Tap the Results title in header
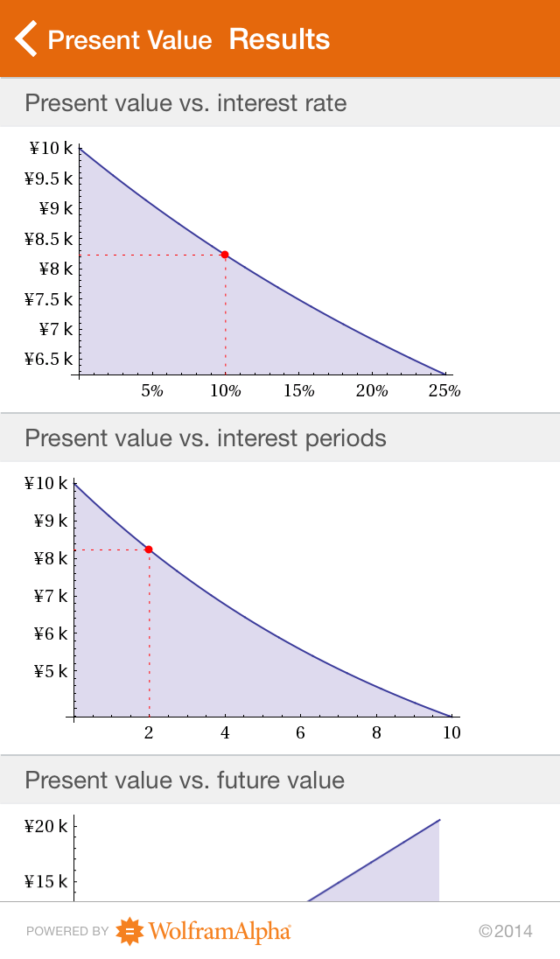Screen dimensions: 560x959 pyautogui.click(x=279, y=39)
